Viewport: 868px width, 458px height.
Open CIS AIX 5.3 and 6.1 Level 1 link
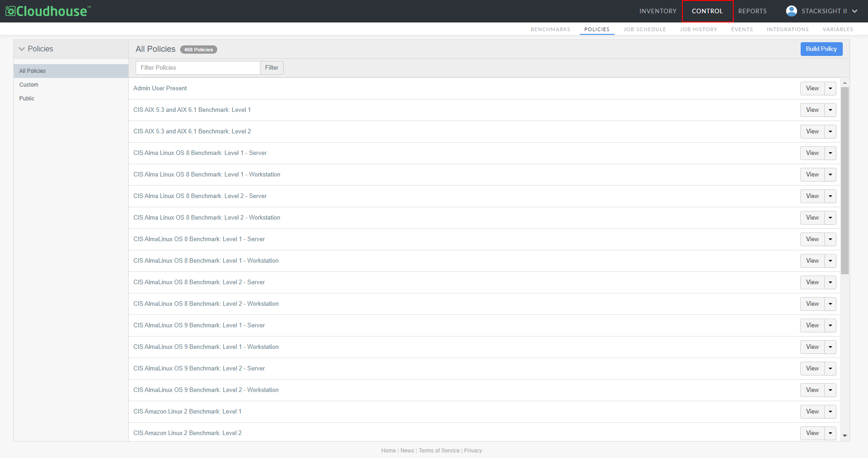point(192,110)
